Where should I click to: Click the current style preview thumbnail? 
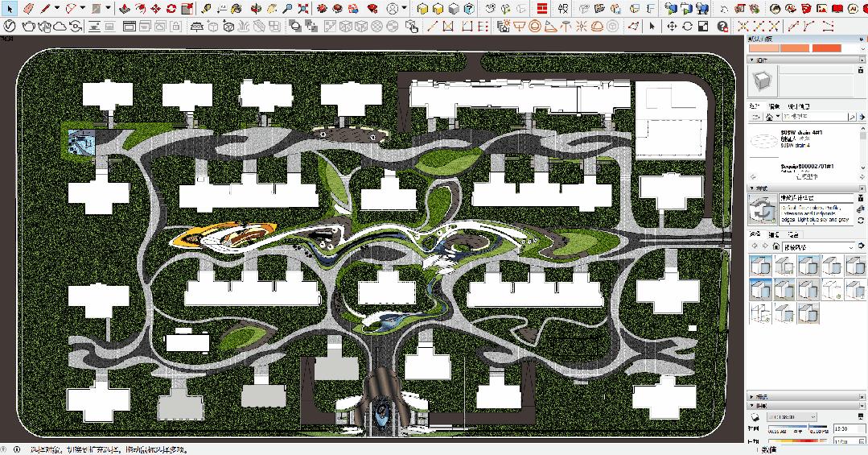click(x=763, y=209)
